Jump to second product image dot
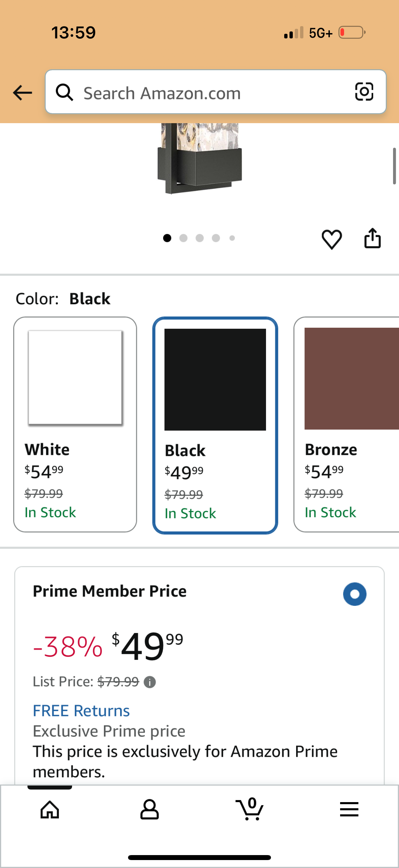 [x=184, y=238]
